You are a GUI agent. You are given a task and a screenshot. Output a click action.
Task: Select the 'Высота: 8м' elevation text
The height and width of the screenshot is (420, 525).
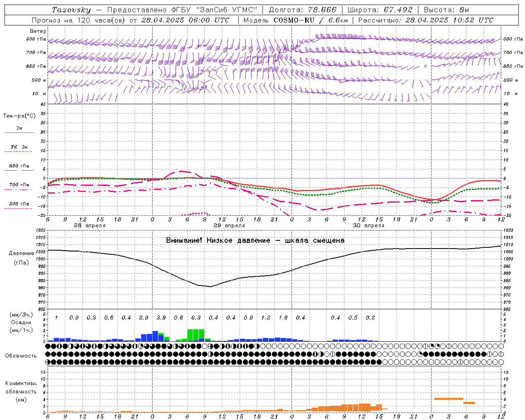click(446, 10)
